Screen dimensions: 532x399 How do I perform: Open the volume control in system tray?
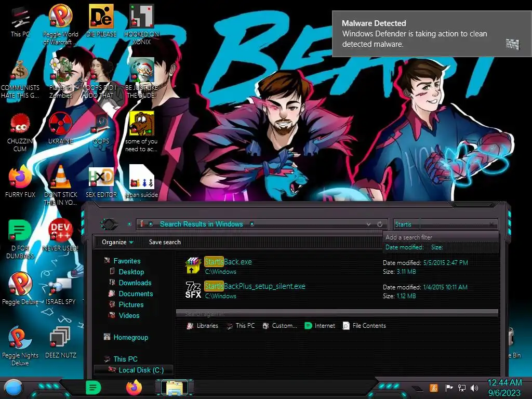pos(474,388)
